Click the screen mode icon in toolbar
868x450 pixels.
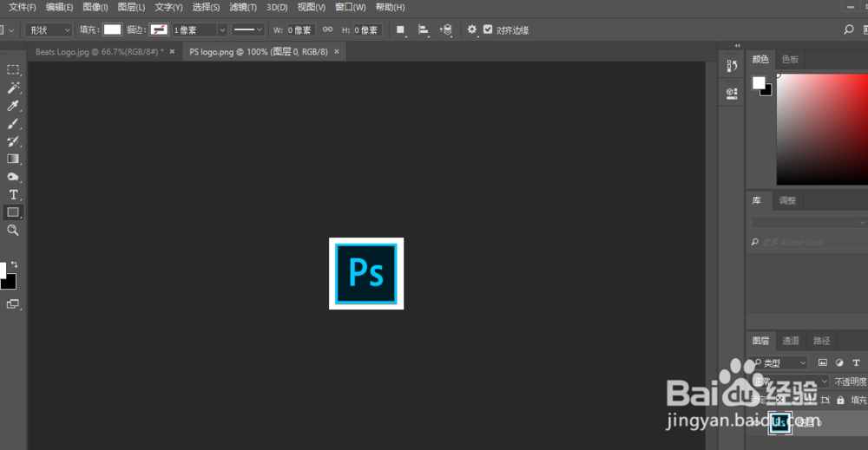(x=13, y=304)
